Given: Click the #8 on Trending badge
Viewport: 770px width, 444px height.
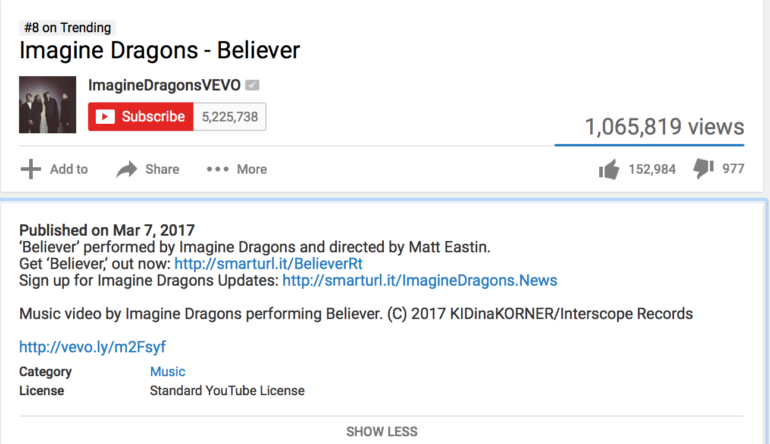Looking at the screenshot, I should 68,28.
